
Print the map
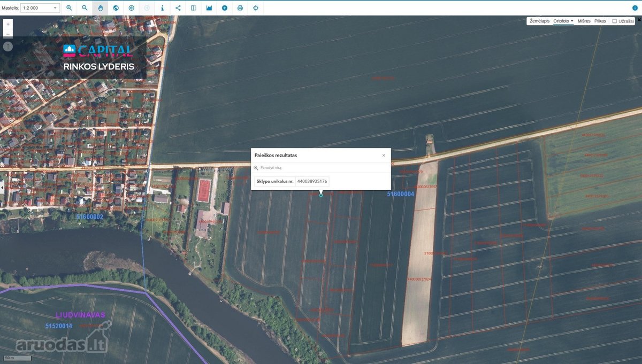point(240,8)
